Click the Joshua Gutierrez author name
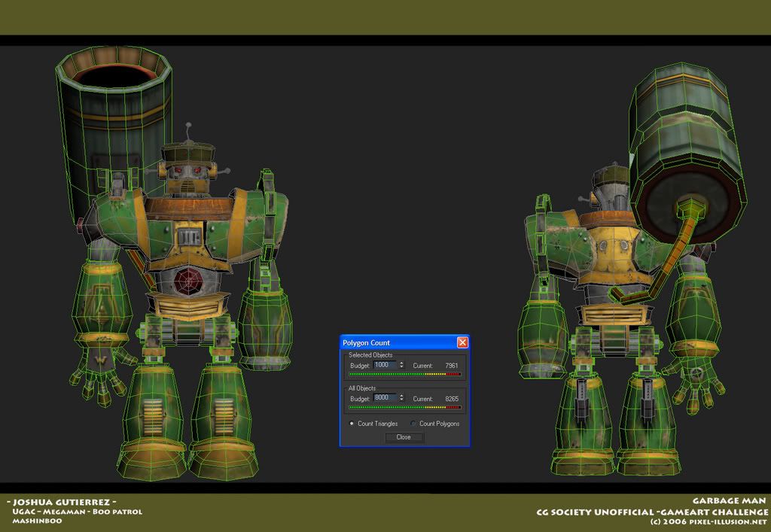The height and width of the screenshot is (532, 771). coord(60,501)
